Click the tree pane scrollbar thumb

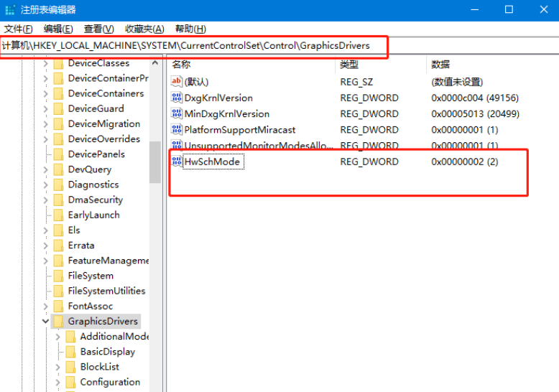point(154,162)
